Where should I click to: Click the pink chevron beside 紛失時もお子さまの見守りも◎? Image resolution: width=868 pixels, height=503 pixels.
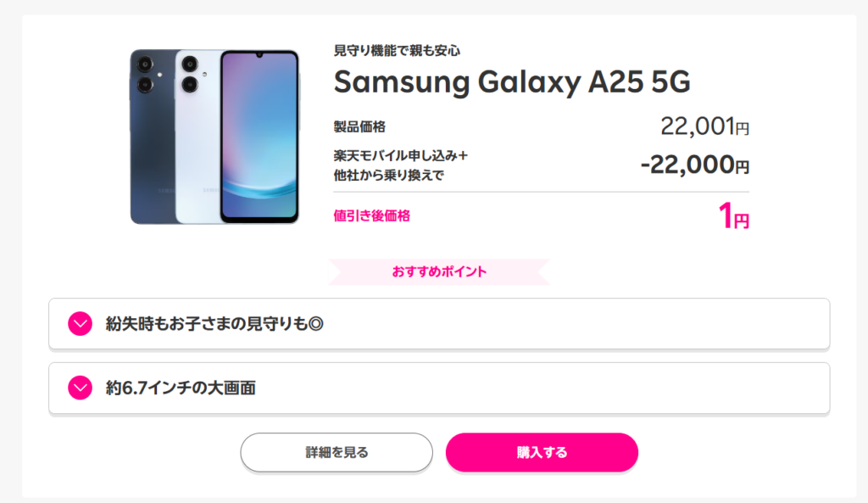(x=80, y=324)
